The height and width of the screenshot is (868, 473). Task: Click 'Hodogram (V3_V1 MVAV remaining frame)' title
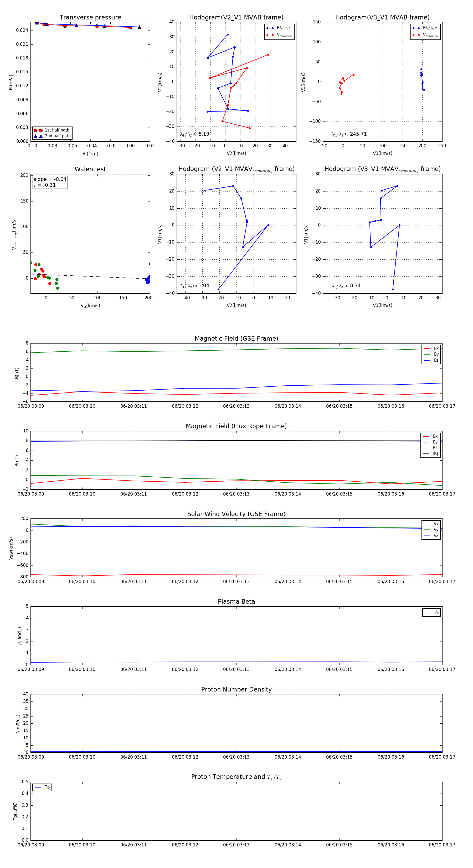click(382, 169)
